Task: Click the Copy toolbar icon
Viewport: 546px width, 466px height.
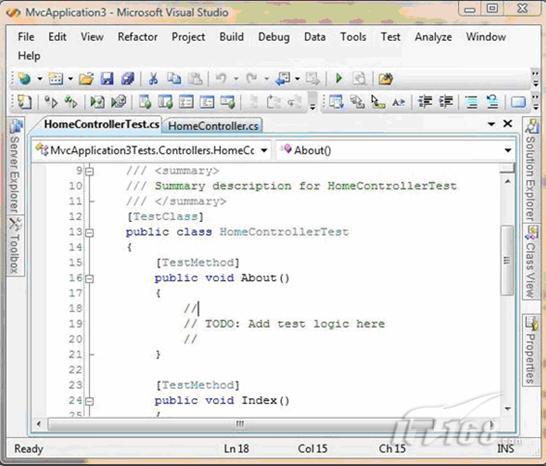Action: [x=174, y=79]
